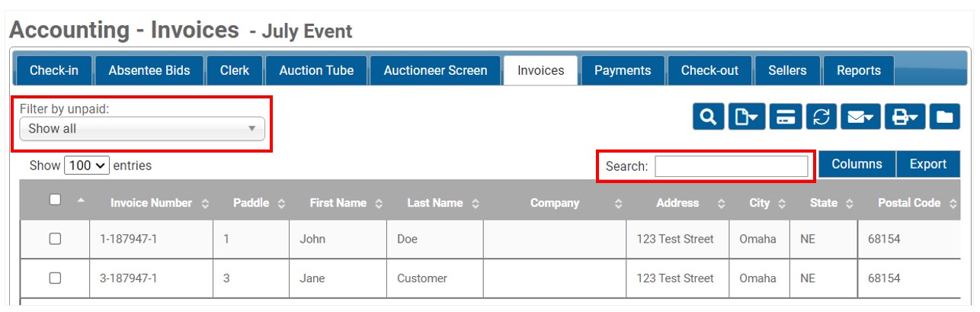The image size is (980, 312).
Task: Click the magnifying glass search icon button
Action: [x=709, y=117]
